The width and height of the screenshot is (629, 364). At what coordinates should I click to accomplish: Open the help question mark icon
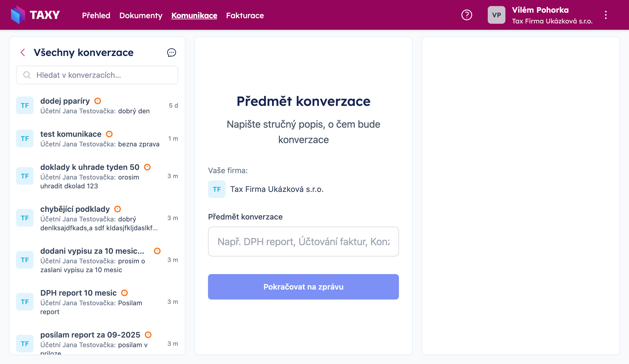(467, 15)
